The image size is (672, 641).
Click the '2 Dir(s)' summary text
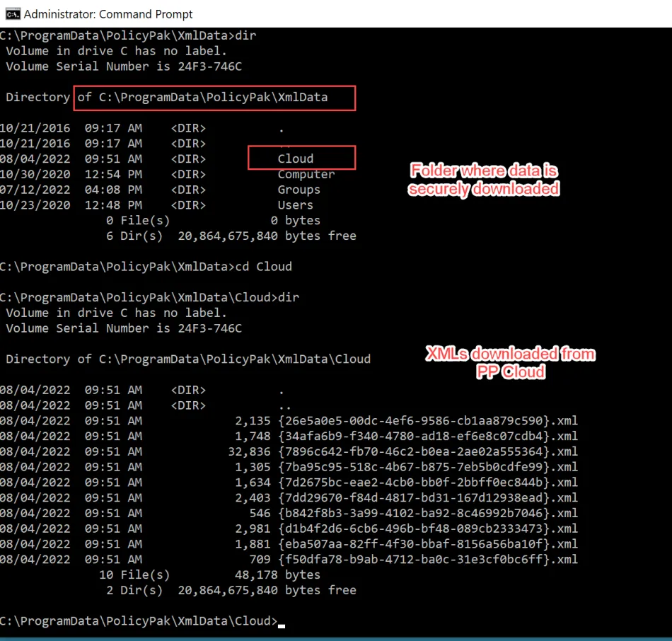134,590
